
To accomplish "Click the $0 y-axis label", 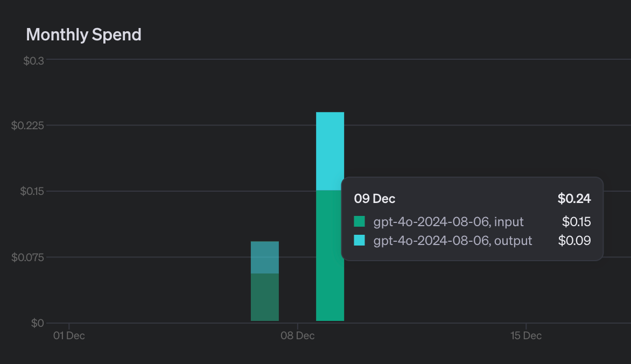I will [x=37, y=323].
